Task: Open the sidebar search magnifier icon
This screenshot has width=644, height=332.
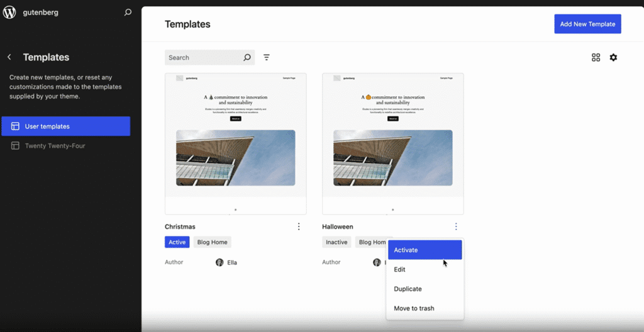Action: tap(128, 13)
